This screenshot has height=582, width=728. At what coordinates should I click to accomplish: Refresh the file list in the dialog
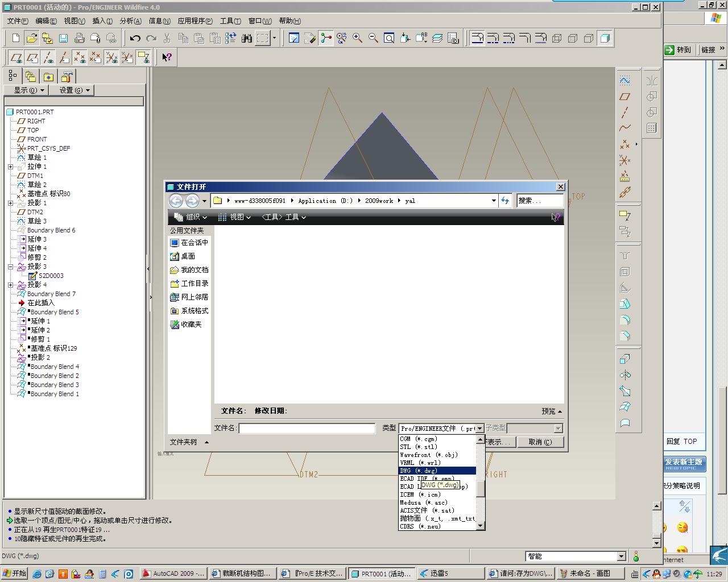pyautogui.click(x=505, y=201)
